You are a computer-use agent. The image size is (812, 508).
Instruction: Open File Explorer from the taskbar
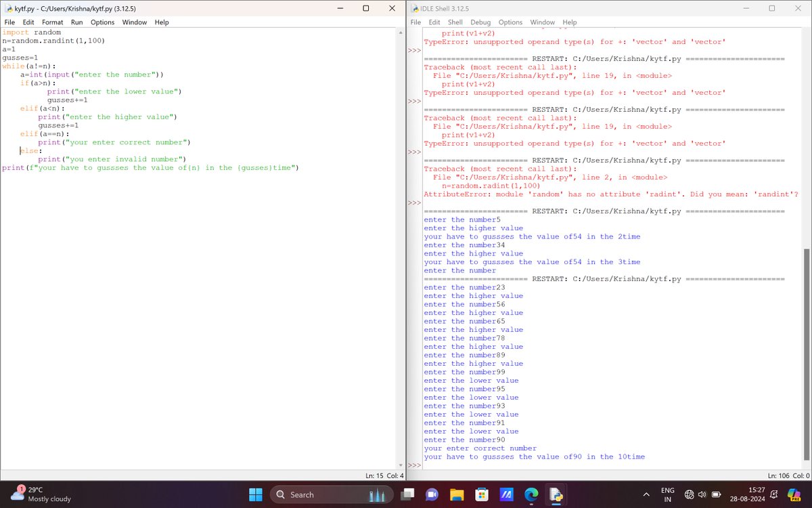(455, 494)
